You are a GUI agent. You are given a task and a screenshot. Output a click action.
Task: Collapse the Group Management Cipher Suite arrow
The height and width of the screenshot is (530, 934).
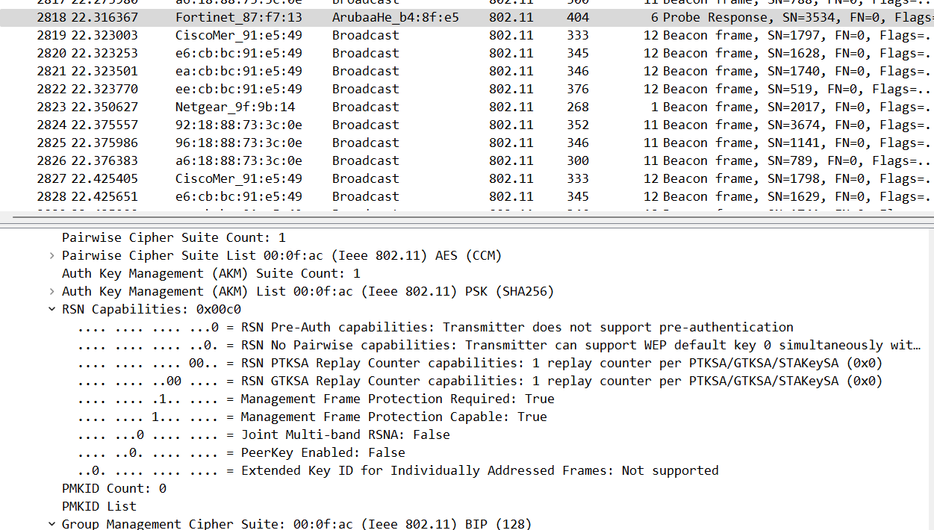(x=52, y=524)
